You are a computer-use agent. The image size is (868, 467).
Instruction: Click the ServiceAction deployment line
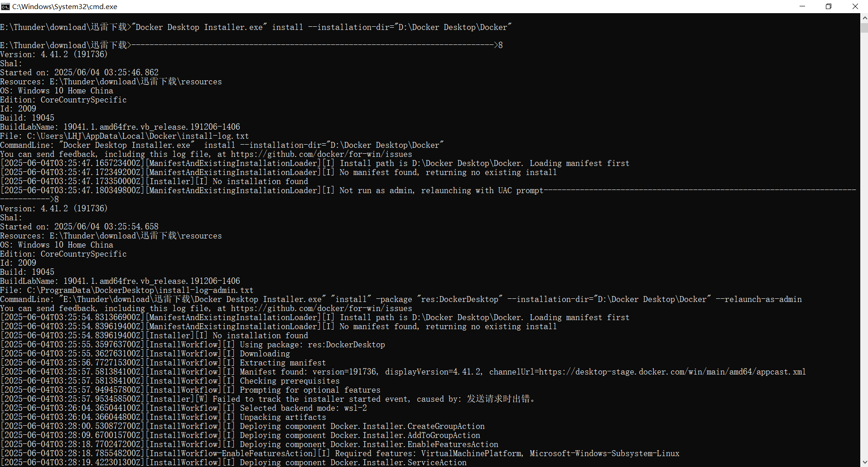click(x=233, y=462)
